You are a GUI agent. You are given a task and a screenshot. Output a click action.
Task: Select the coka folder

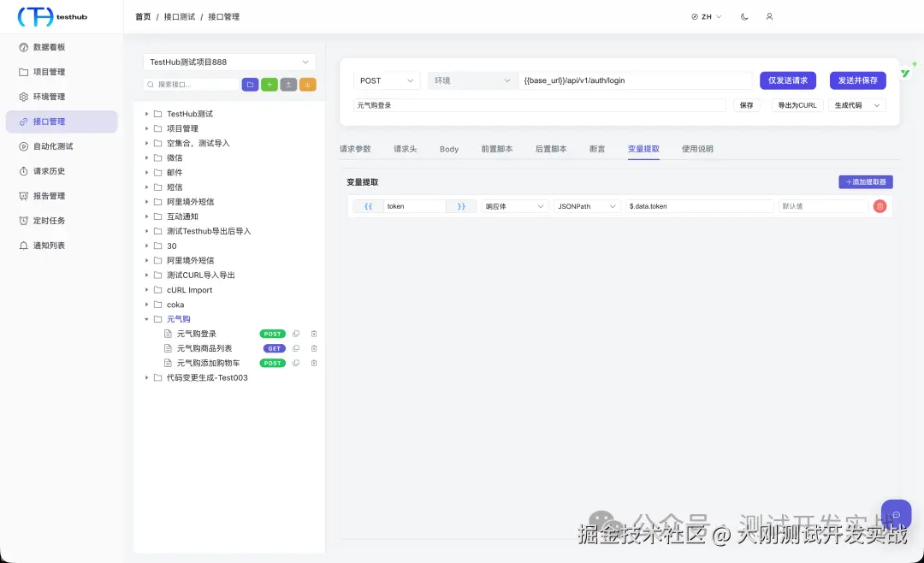click(175, 305)
